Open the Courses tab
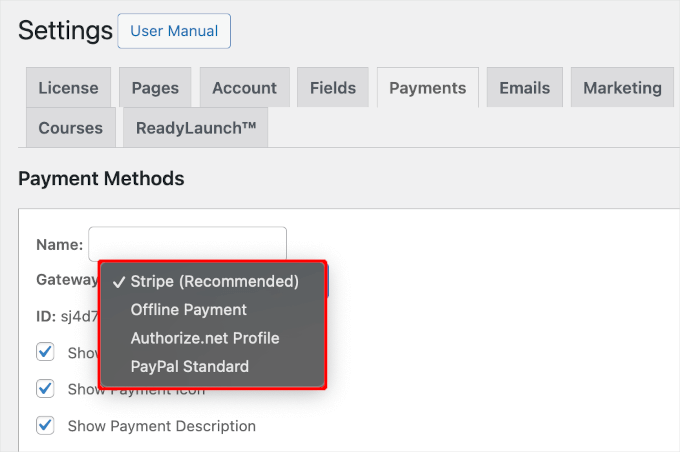 [x=71, y=128]
